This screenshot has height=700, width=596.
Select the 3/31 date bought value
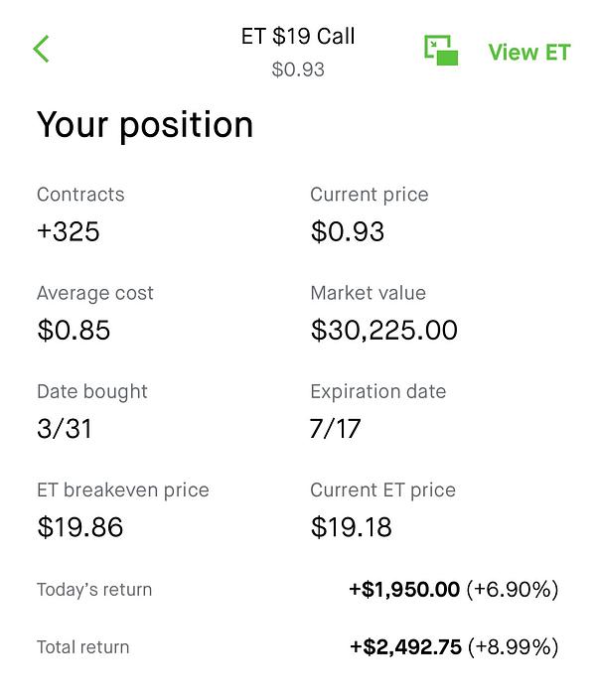coord(64,429)
